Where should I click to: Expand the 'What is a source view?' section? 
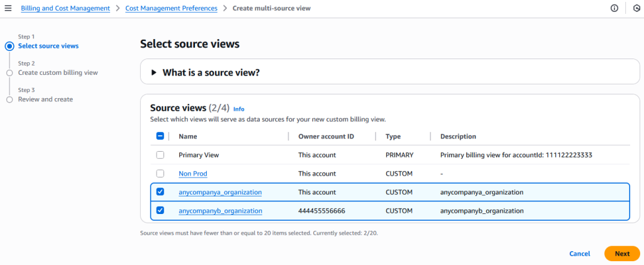[x=154, y=72]
